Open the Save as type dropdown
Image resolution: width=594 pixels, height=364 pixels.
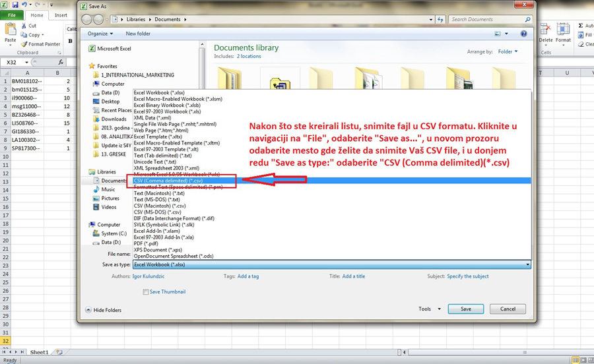click(332, 264)
